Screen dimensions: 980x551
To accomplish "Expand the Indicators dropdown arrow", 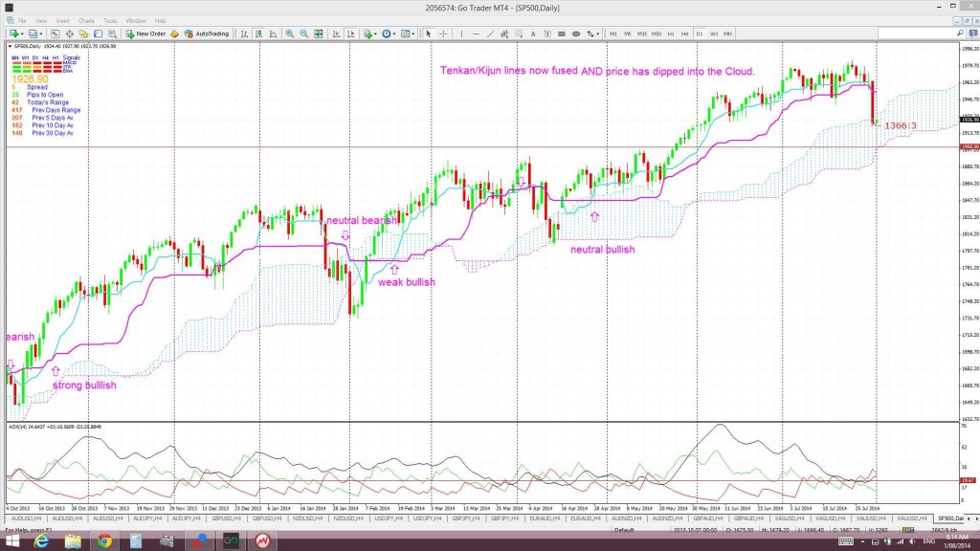I will coord(375,33).
